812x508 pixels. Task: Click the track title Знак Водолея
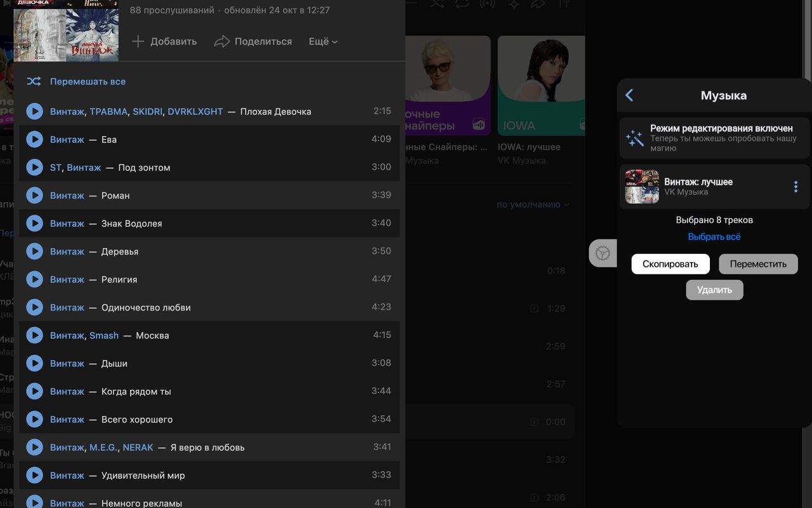132,224
